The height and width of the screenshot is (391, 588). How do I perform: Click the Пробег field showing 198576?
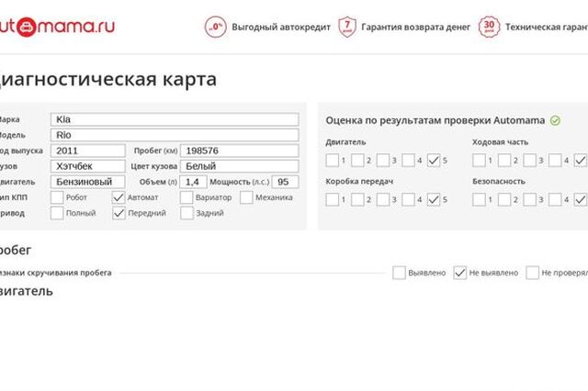click(x=240, y=151)
